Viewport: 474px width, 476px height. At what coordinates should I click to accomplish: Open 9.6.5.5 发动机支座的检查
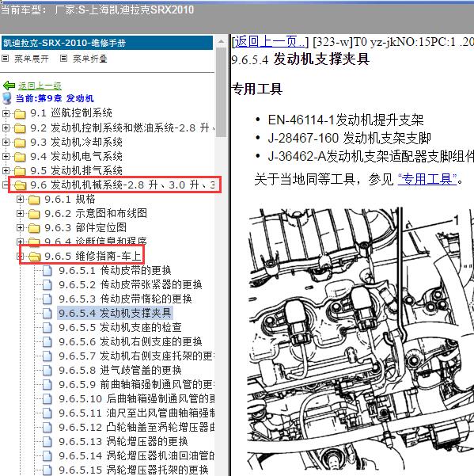click(120, 328)
